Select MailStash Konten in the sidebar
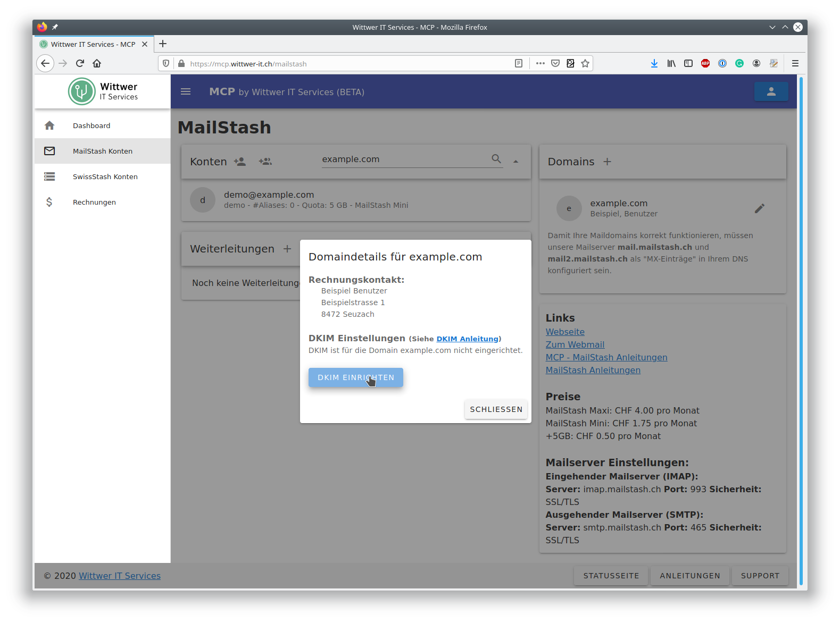The width and height of the screenshot is (840, 623). 103,151
